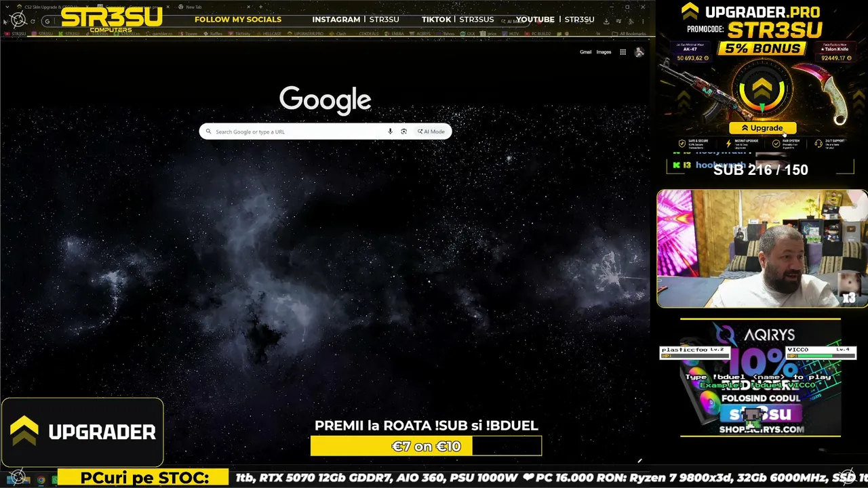868x488 pixels.
Task: Click the '92449.17' Talon Knife price
Action: pyautogui.click(x=836, y=58)
